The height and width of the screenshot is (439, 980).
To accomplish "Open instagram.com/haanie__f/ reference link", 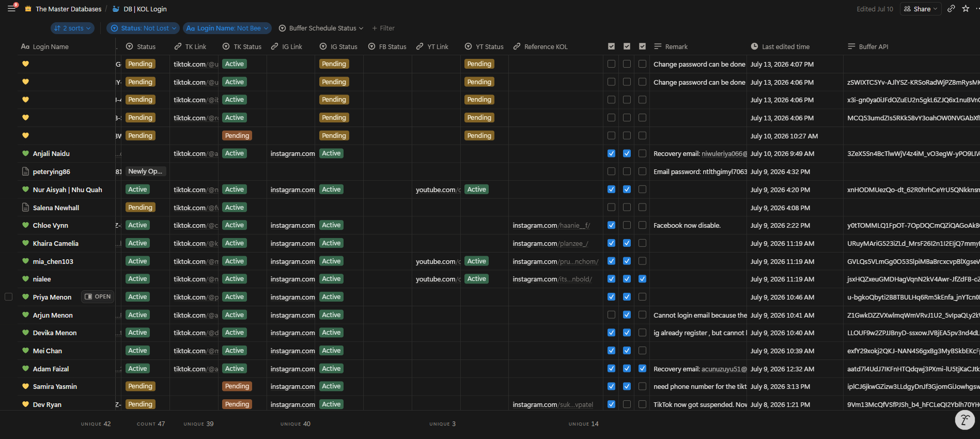I will tap(551, 225).
